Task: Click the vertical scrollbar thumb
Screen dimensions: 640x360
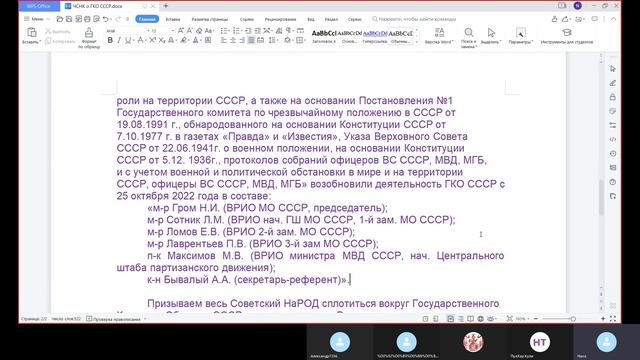Action: tap(601, 198)
